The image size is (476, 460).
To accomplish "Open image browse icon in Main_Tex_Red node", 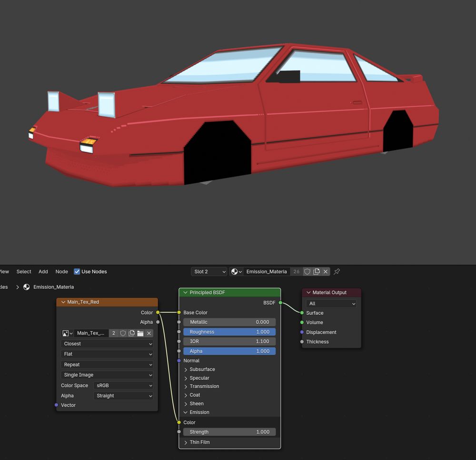I will tap(68, 333).
